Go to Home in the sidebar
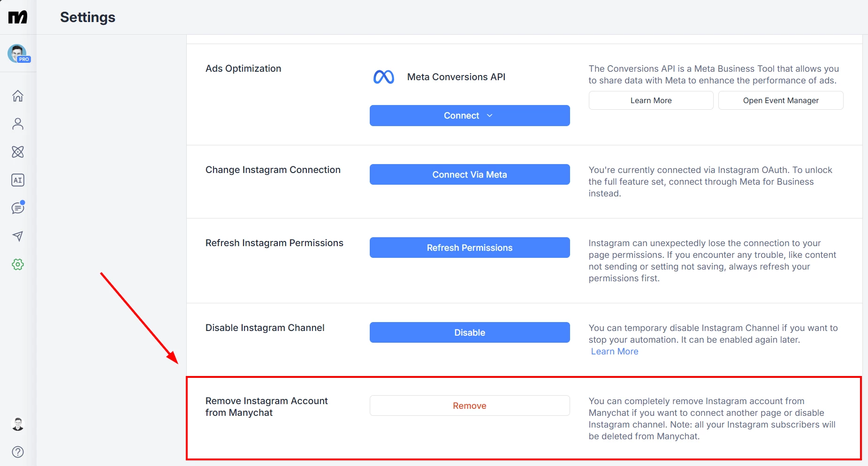The height and width of the screenshot is (466, 868). [18, 96]
